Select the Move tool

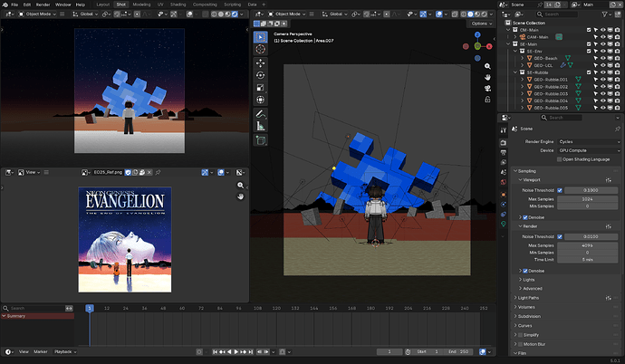click(x=261, y=62)
